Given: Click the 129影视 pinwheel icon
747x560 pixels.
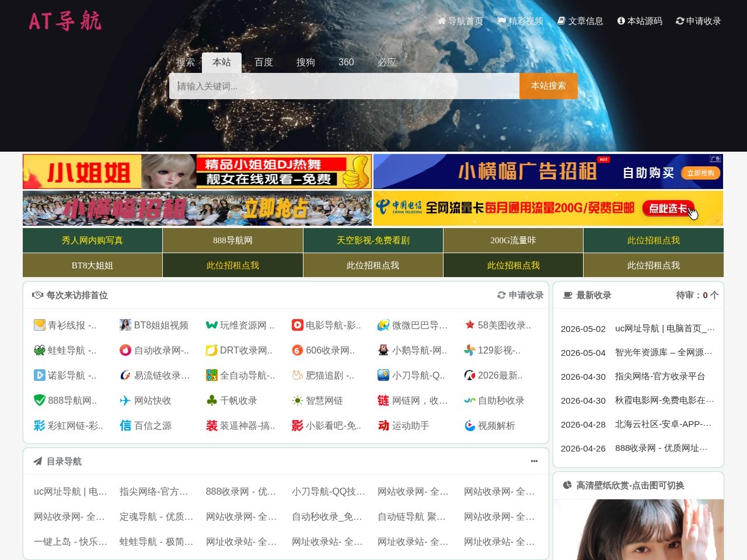Looking at the screenshot, I should (470, 350).
